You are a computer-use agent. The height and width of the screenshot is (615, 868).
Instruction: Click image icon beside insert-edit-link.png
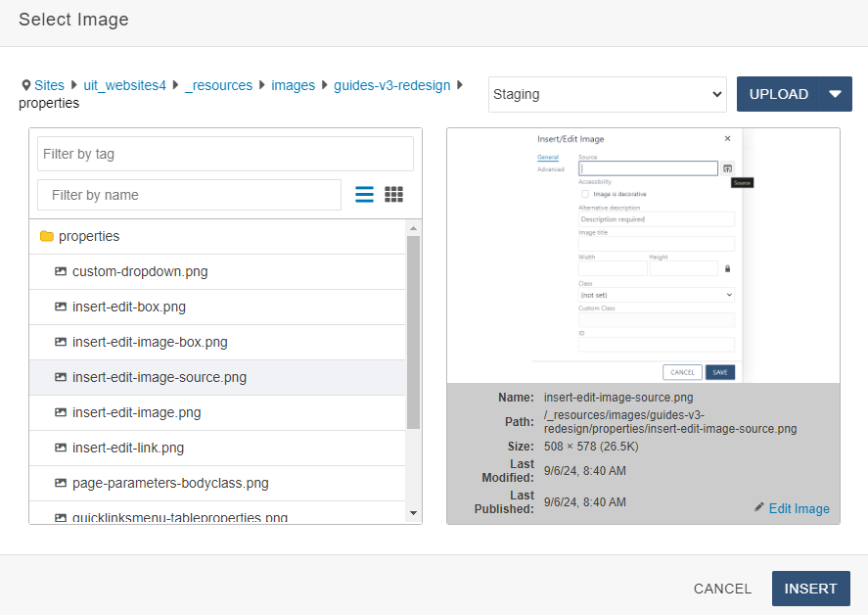tap(61, 448)
